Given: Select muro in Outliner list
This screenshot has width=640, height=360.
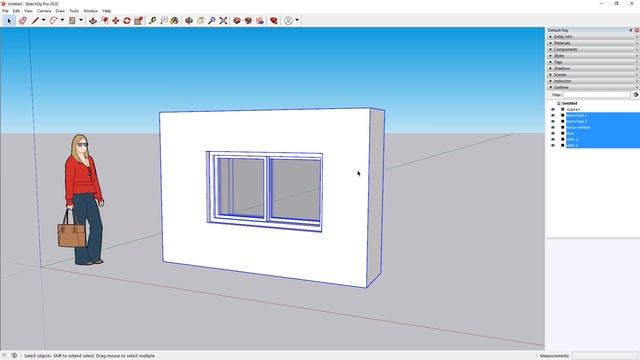Looking at the screenshot, I should coord(570,133).
